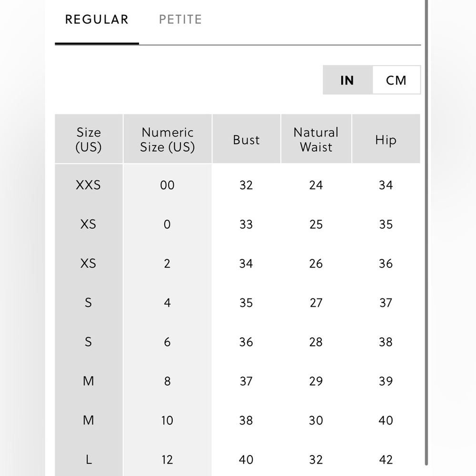Select the IN unit option
476x476 pixels.
tap(347, 80)
